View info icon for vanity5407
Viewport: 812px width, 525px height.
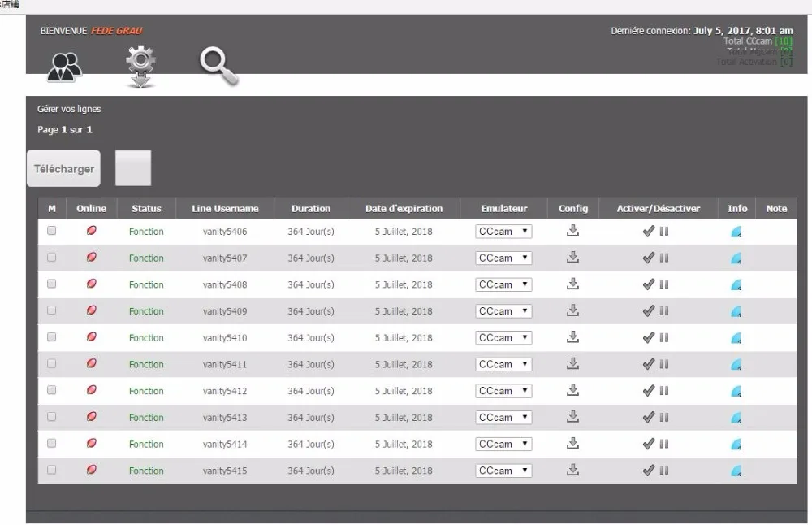[736, 258]
